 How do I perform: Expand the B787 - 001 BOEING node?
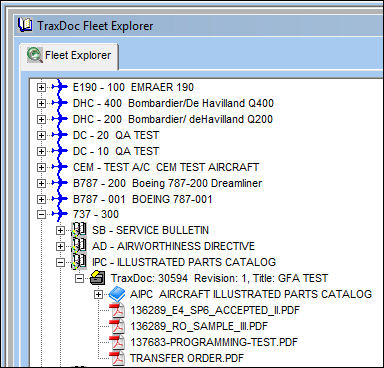[41, 199]
